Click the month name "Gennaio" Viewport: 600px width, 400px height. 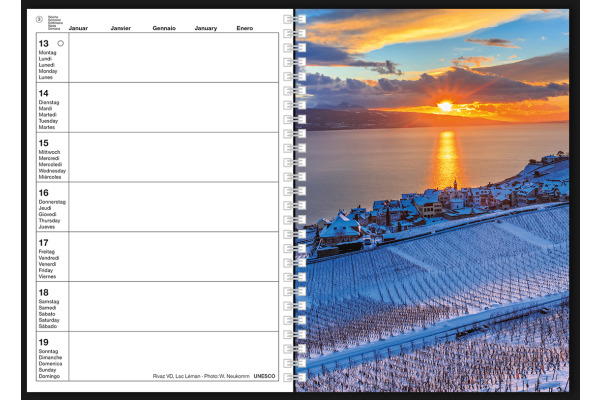164,28
